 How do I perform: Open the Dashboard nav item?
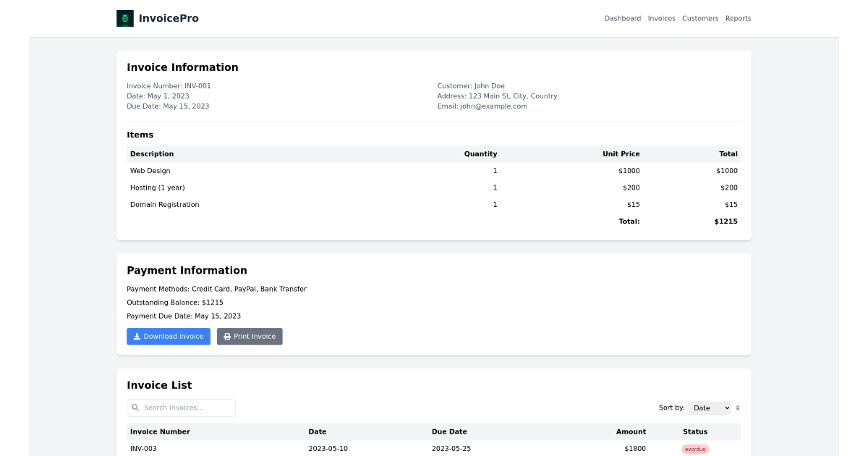(622, 19)
